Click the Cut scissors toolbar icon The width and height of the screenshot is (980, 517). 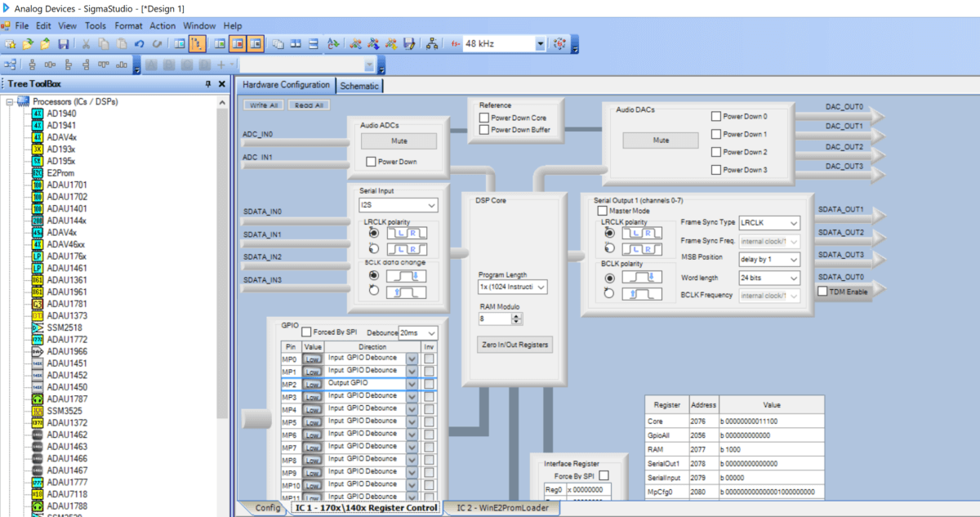86,43
